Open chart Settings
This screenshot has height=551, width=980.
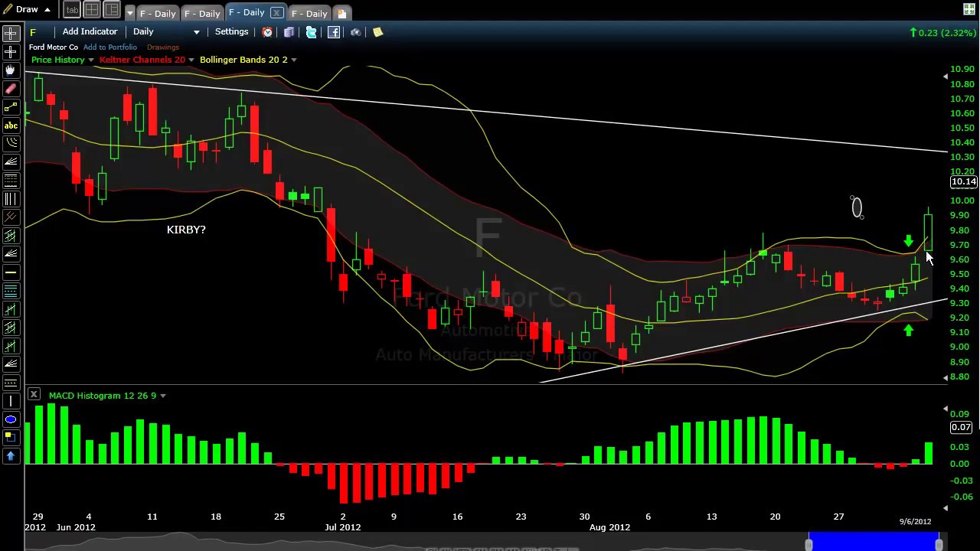[x=231, y=32]
